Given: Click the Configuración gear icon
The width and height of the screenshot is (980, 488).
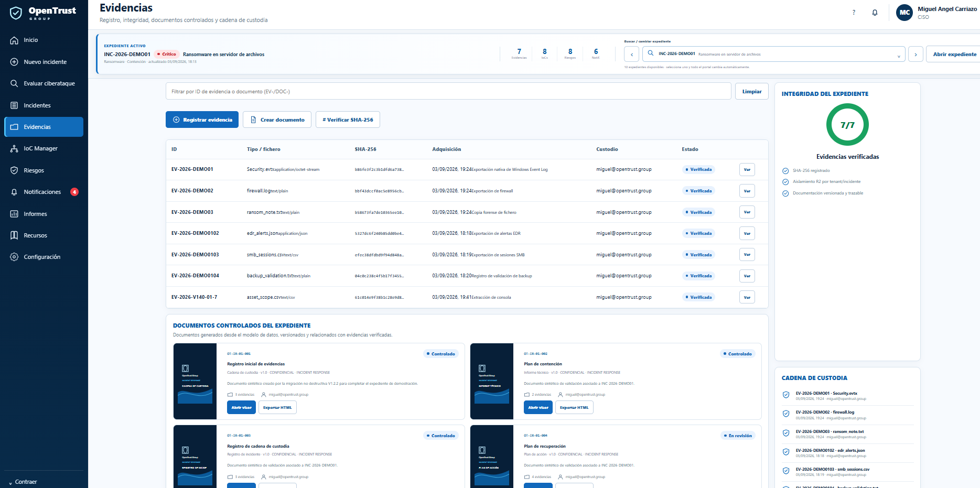Looking at the screenshot, I should click(14, 257).
